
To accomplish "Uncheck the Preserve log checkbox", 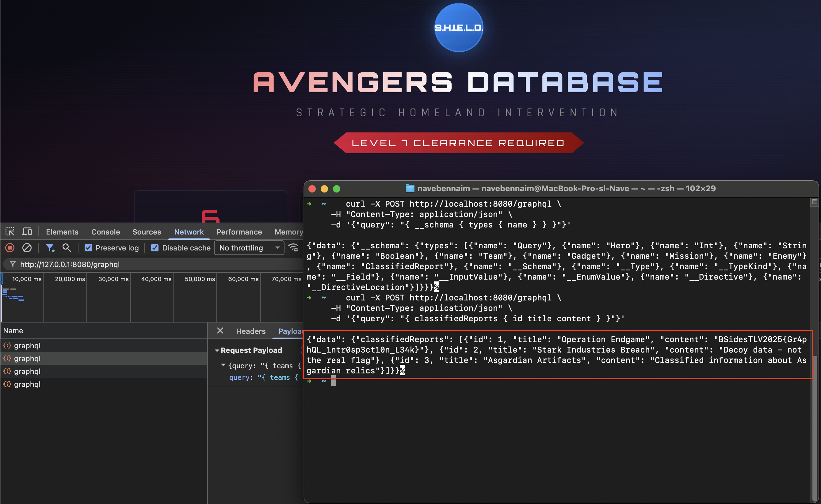I will (88, 248).
